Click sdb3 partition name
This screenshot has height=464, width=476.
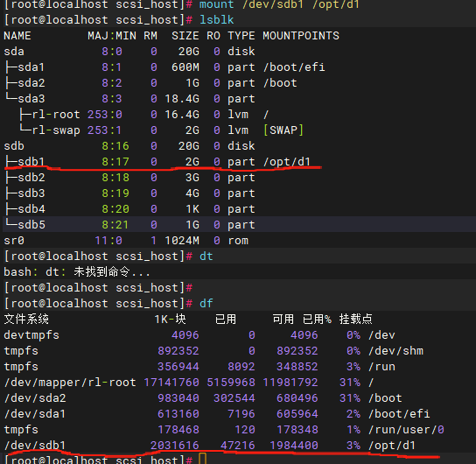click(31, 193)
